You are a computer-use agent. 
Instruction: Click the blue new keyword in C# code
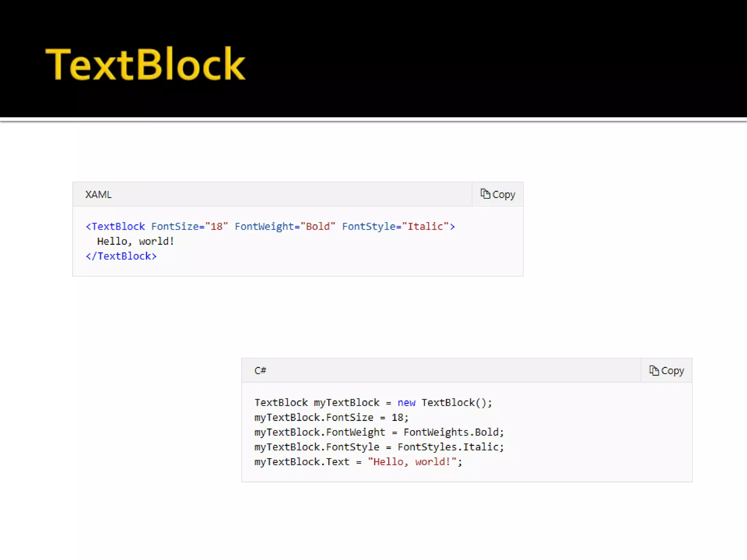pyautogui.click(x=406, y=402)
